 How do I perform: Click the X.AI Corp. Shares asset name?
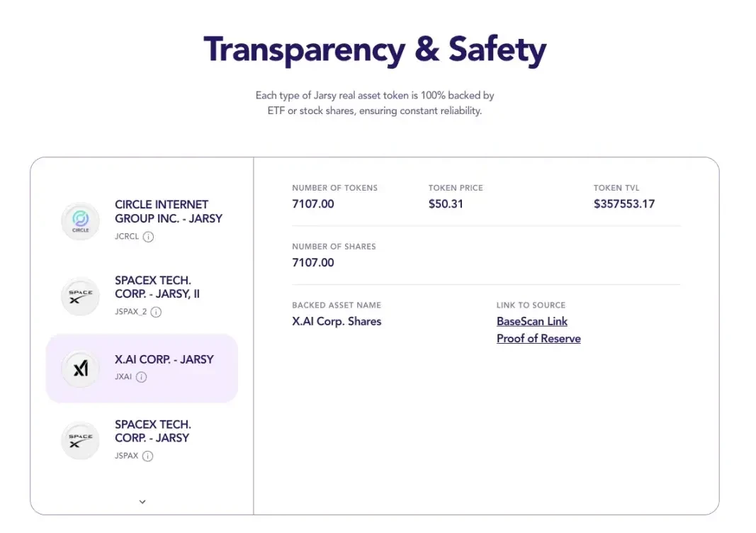[337, 322]
